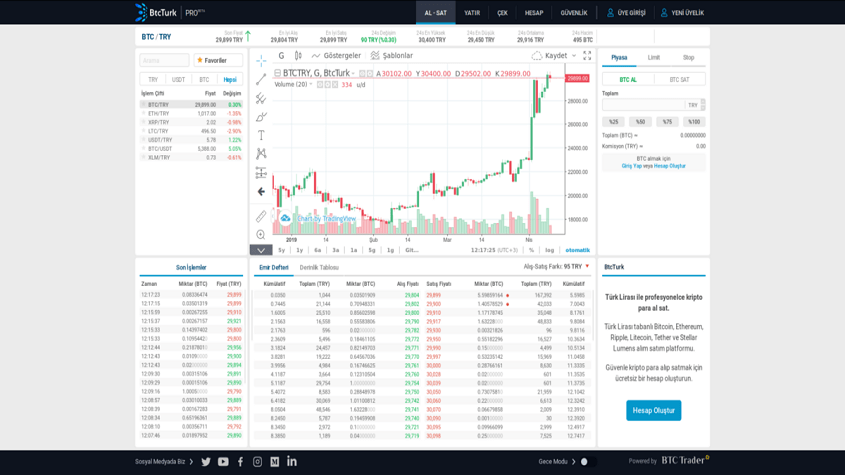Viewport: 845px width, 475px height.
Task: Open the AL - SAT menu
Action: 435,12
